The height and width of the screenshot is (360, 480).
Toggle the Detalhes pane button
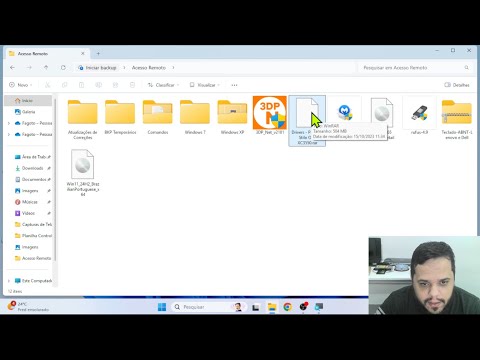coord(457,85)
